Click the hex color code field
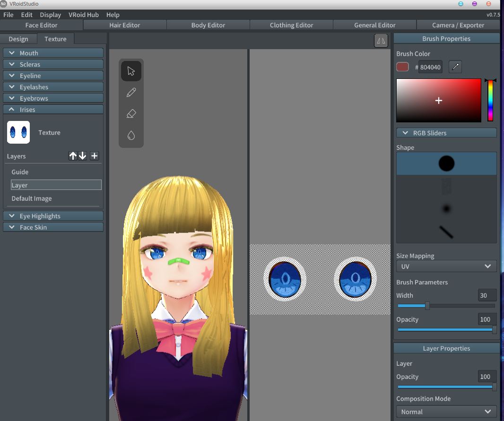Image resolution: width=504 pixels, height=421 pixels. (x=430, y=67)
